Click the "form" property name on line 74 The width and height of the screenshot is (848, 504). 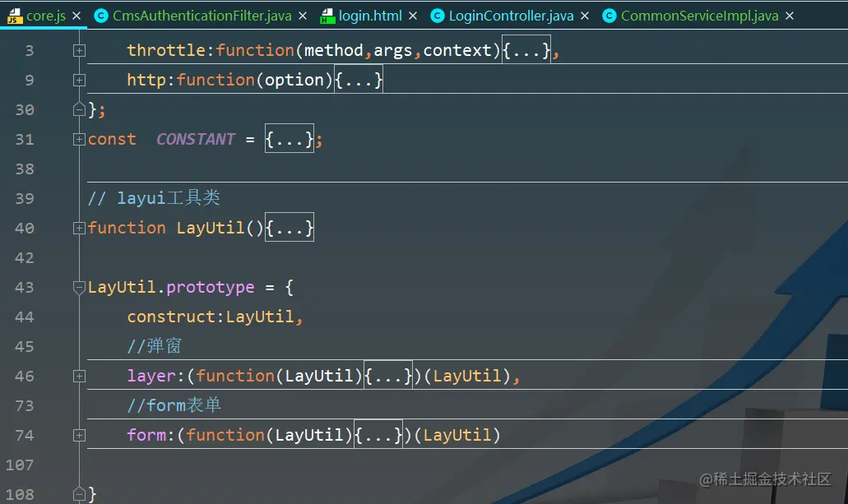146,434
